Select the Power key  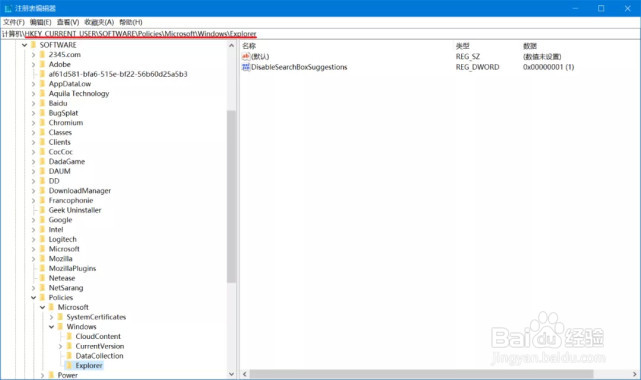pos(67,375)
